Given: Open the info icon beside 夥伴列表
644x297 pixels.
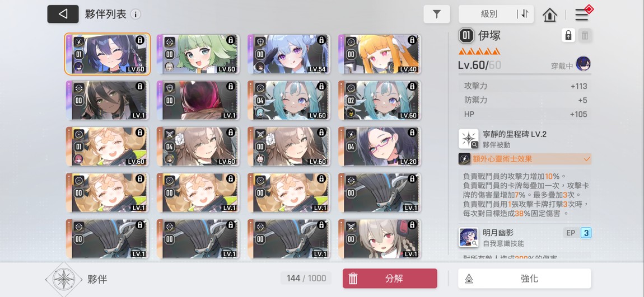Looking at the screenshot, I should [x=135, y=15].
